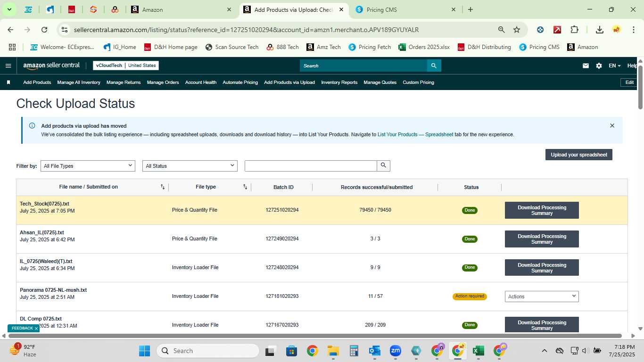The width and height of the screenshot is (644, 362).
Task: Reload the page in Chrome
Action: [x=44, y=30]
